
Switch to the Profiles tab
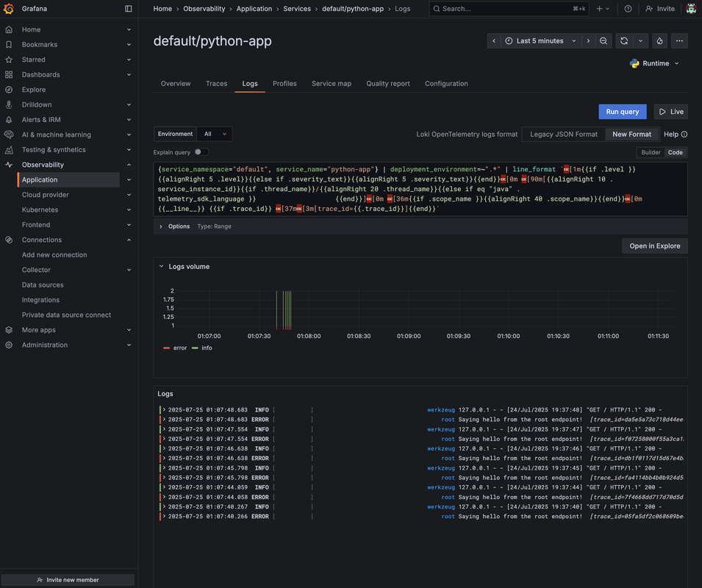click(284, 84)
